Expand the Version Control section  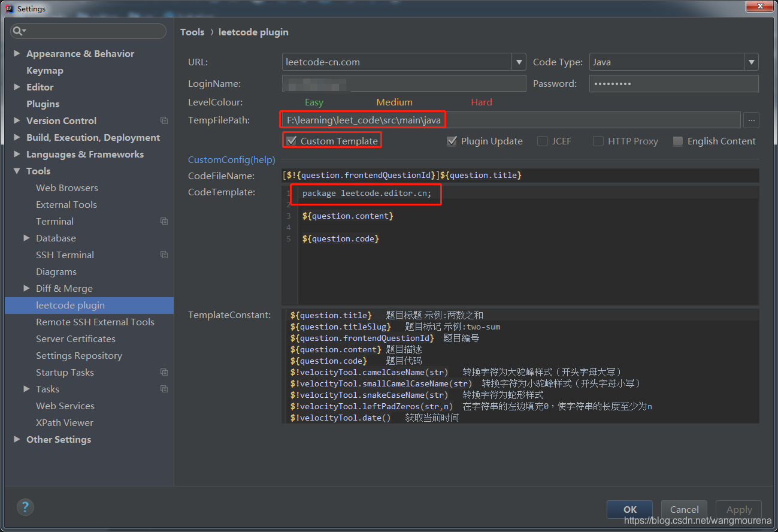coord(17,120)
